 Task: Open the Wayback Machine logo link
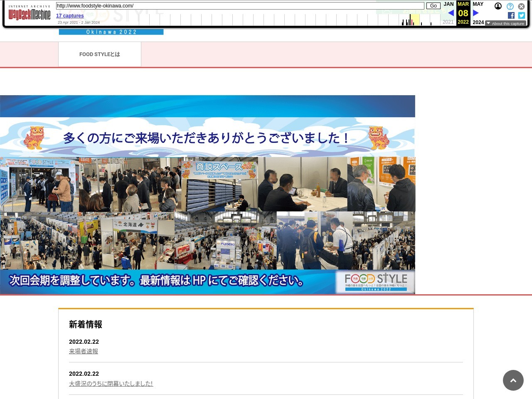point(29,13)
